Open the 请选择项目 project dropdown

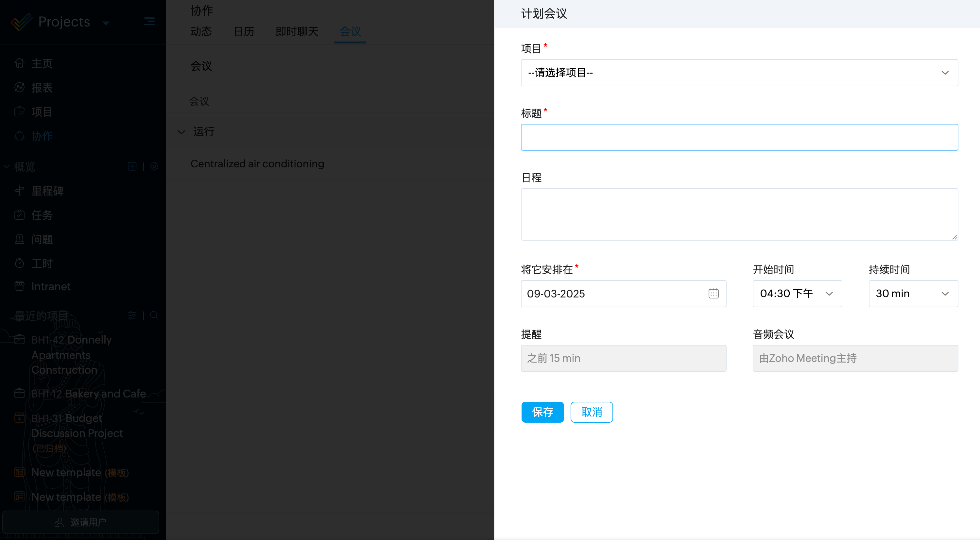pyautogui.click(x=739, y=73)
